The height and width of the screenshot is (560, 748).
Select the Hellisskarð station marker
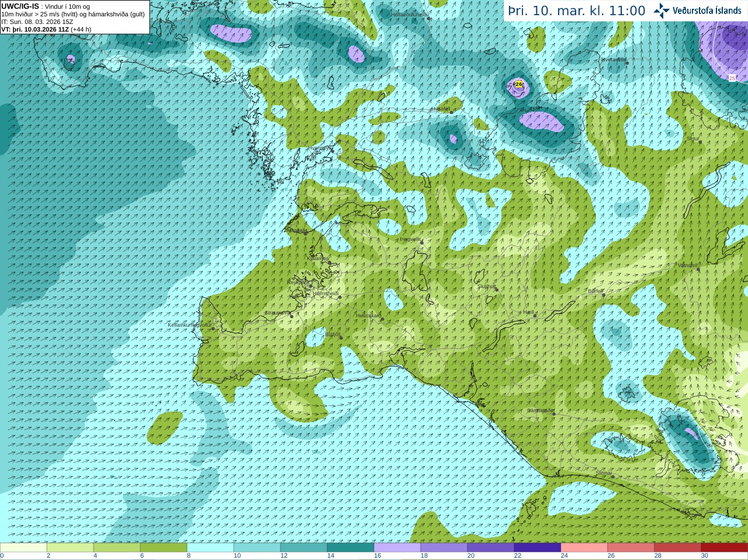(383, 319)
